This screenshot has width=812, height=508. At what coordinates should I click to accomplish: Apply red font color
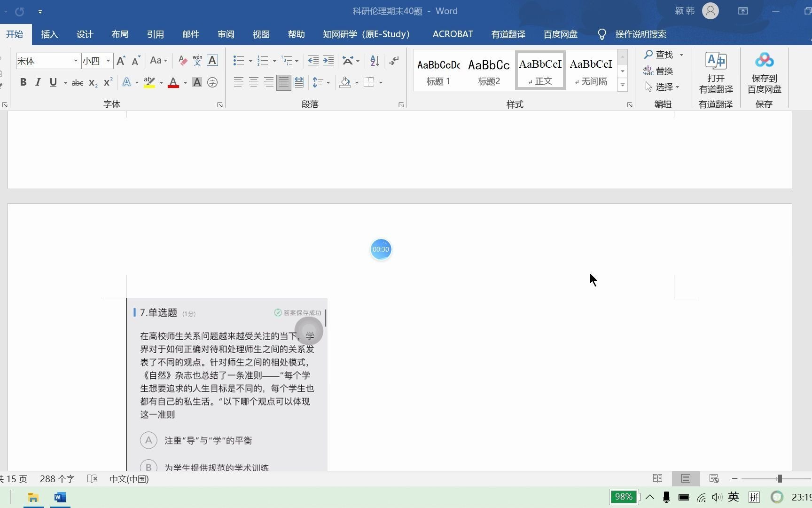point(173,82)
